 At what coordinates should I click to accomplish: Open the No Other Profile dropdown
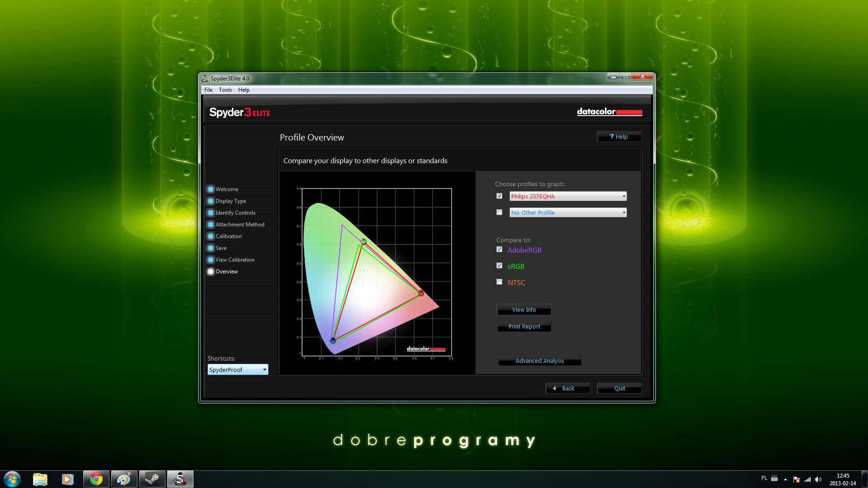pyautogui.click(x=623, y=212)
